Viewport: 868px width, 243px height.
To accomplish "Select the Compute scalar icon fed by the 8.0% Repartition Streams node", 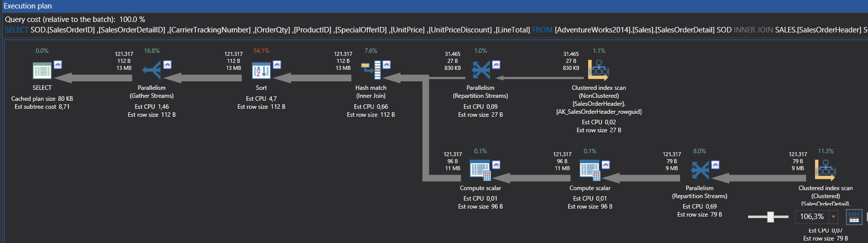I will [590, 171].
